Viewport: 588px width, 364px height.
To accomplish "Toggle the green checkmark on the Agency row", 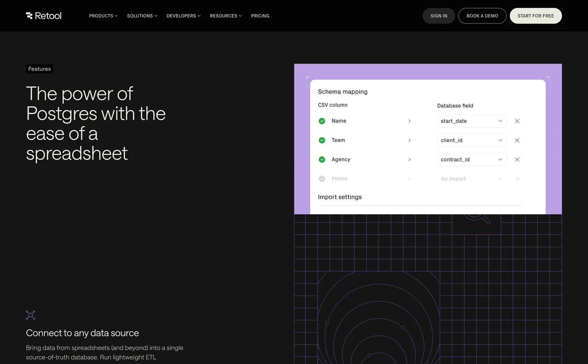I will coord(322,159).
